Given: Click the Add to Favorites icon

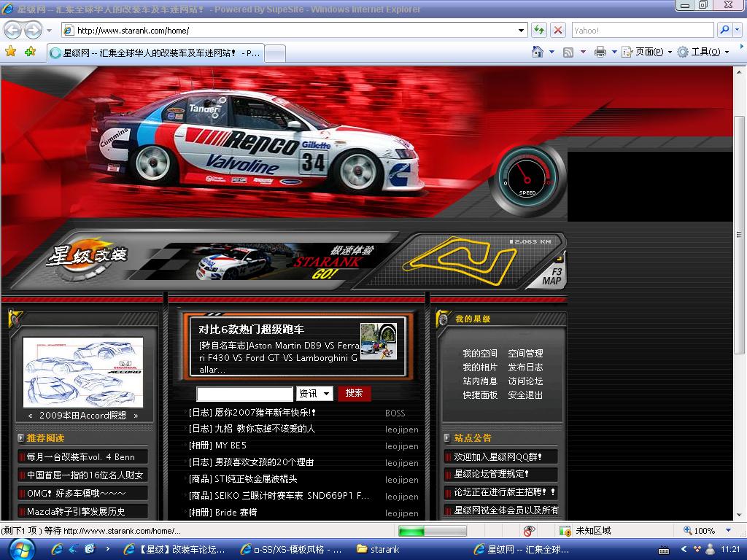Looking at the screenshot, I should pos(30,52).
